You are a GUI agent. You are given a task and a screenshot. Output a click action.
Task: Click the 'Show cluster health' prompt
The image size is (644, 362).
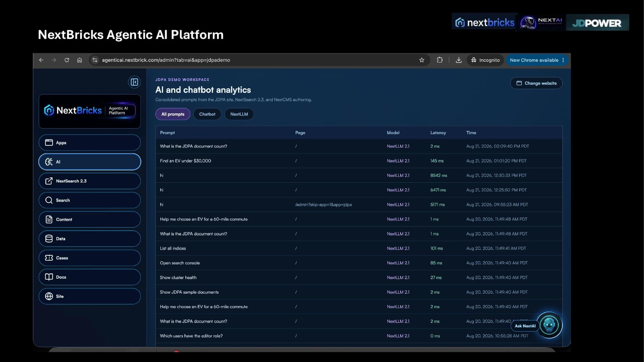[178, 278]
